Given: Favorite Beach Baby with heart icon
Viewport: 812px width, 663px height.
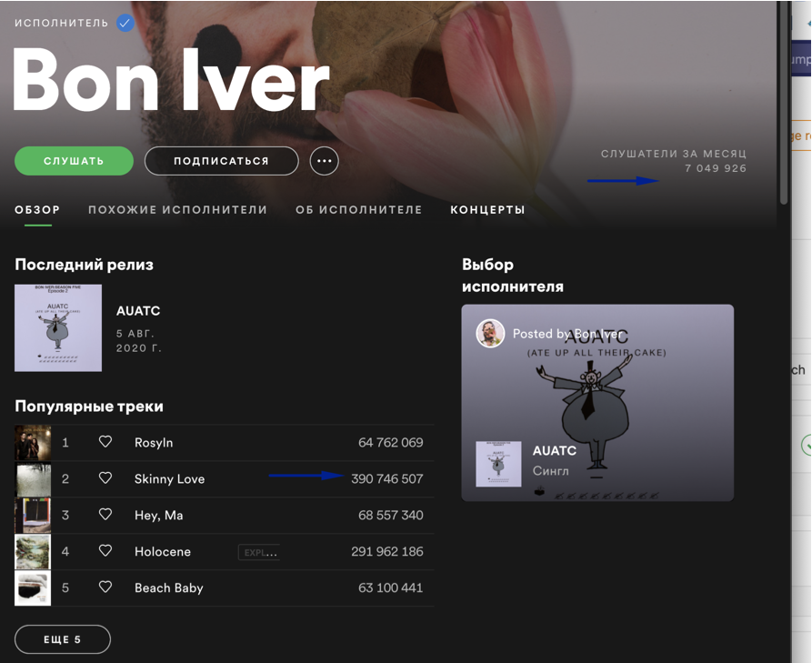Looking at the screenshot, I should coord(105,587).
